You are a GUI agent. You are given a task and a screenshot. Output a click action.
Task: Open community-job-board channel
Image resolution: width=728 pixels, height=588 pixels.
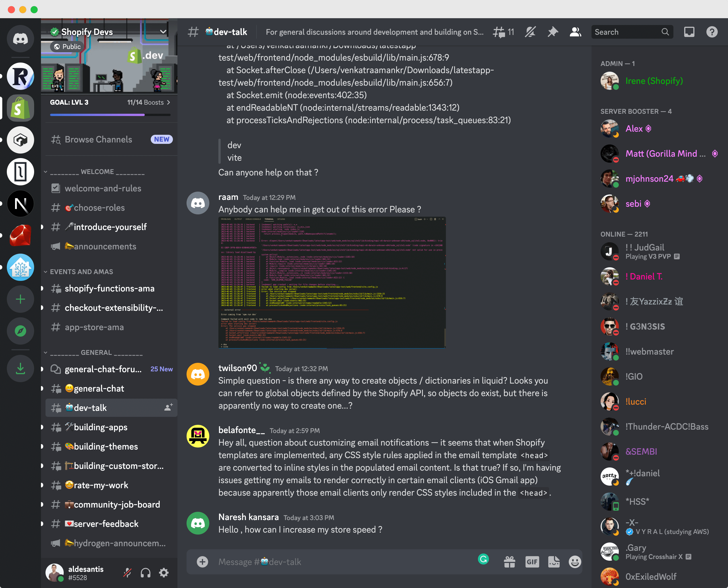111,504
